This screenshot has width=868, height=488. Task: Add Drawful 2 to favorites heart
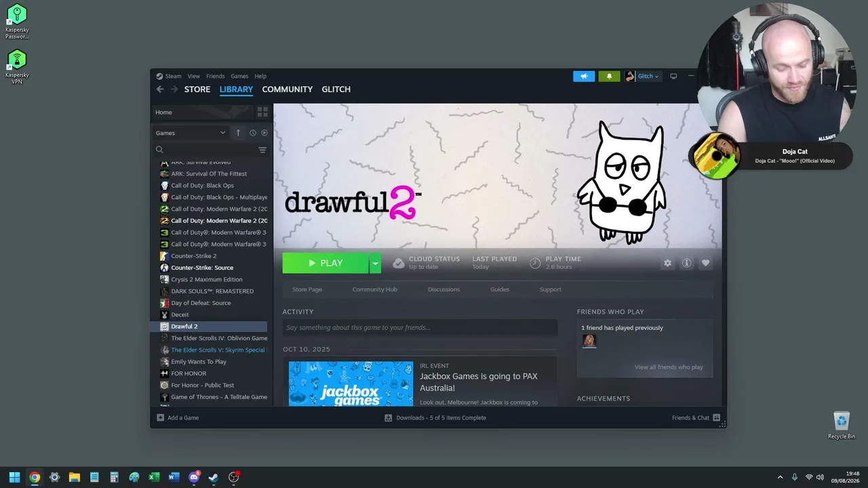705,263
